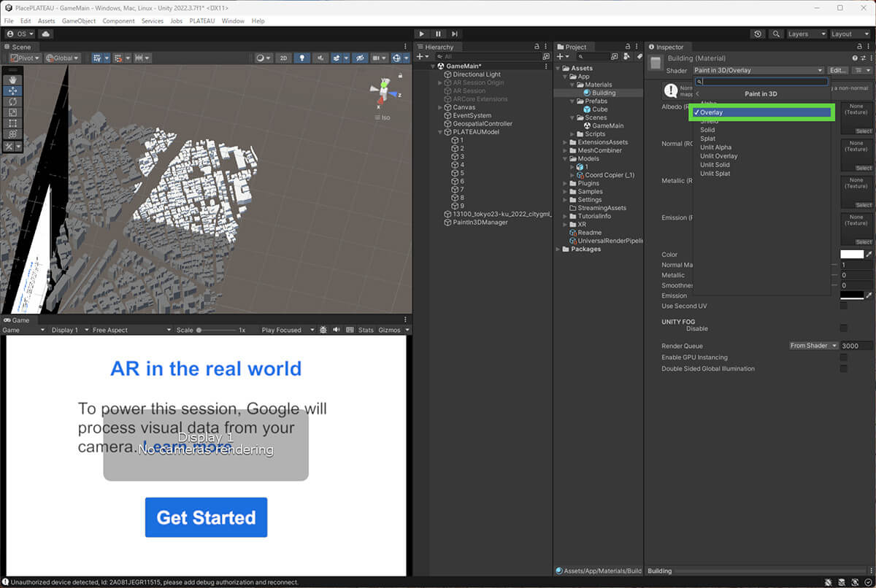Click the shader search input field

click(x=761, y=82)
